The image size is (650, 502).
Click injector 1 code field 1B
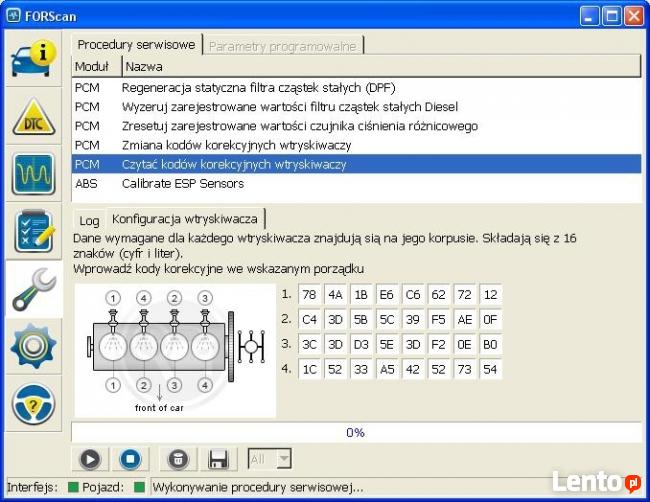361,295
